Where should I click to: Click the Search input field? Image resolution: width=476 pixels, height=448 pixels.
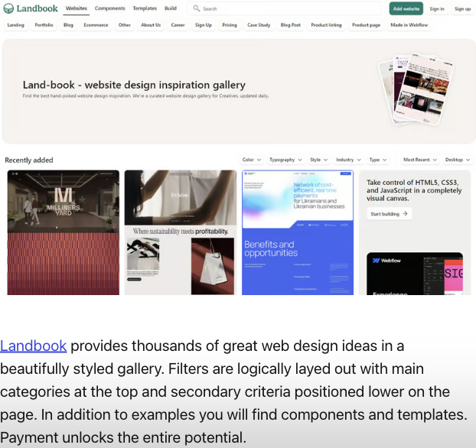285,8
